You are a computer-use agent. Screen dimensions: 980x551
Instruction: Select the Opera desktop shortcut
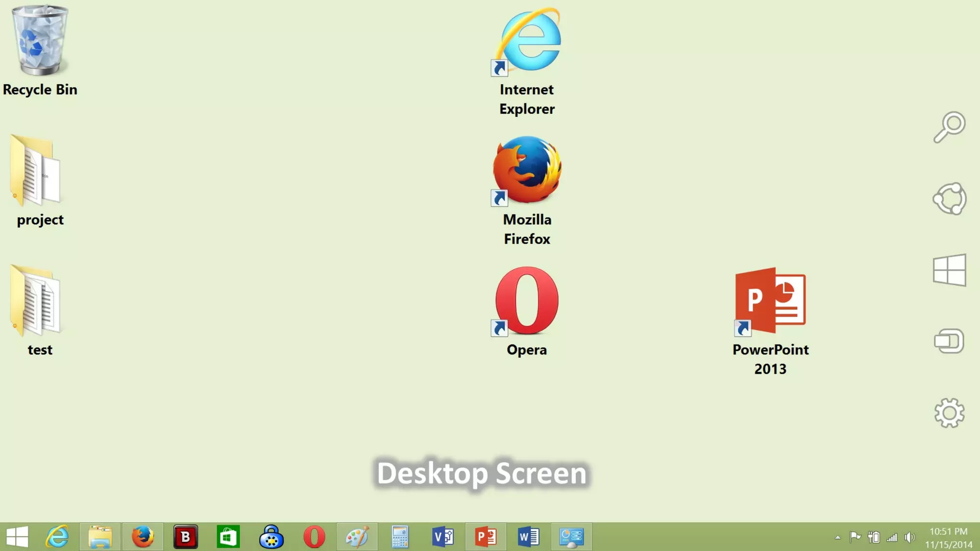click(526, 301)
